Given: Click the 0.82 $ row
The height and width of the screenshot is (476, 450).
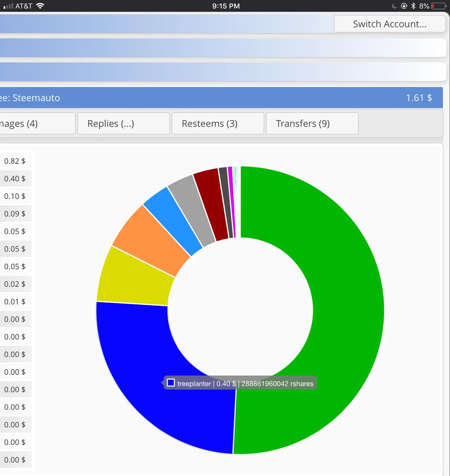Looking at the screenshot, I should pyautogui.click(x=16, y=161).
